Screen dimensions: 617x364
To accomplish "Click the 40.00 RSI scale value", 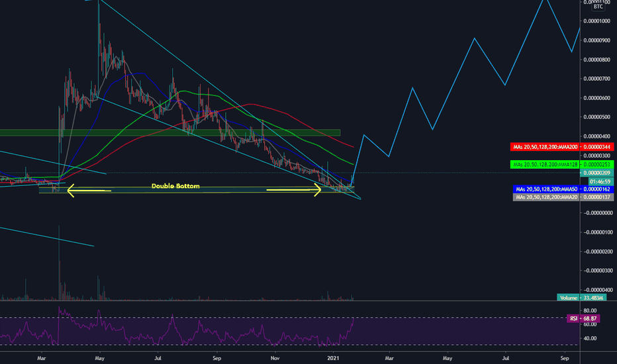I will click(x=590, y=338).
